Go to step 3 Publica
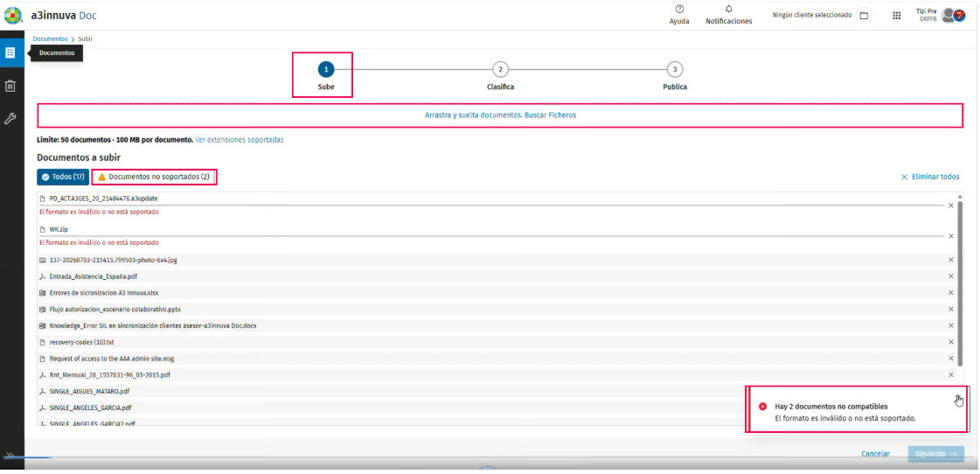This screenshot has height=474, width=980. pyautogui.click(x=674, y=77)
